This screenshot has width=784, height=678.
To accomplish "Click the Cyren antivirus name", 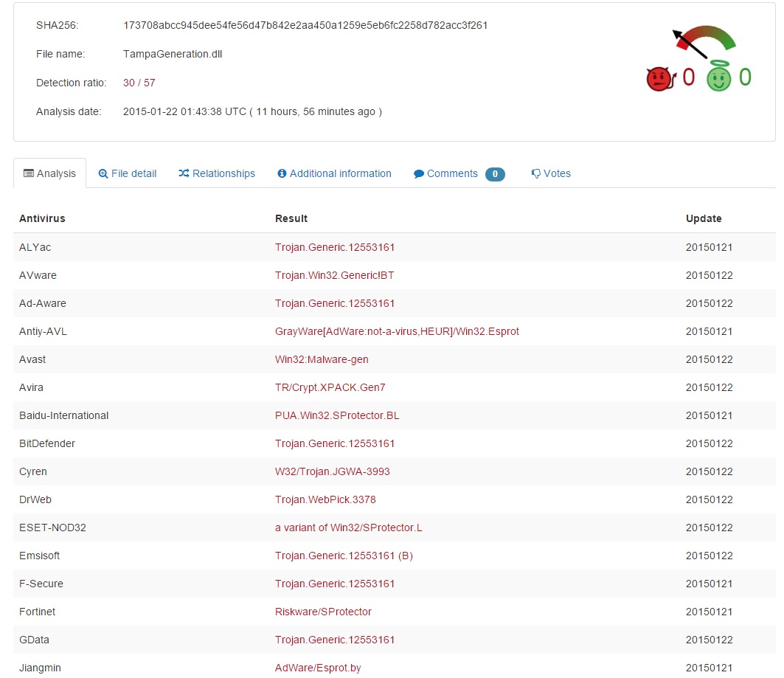I will click(x=33, y=471).
